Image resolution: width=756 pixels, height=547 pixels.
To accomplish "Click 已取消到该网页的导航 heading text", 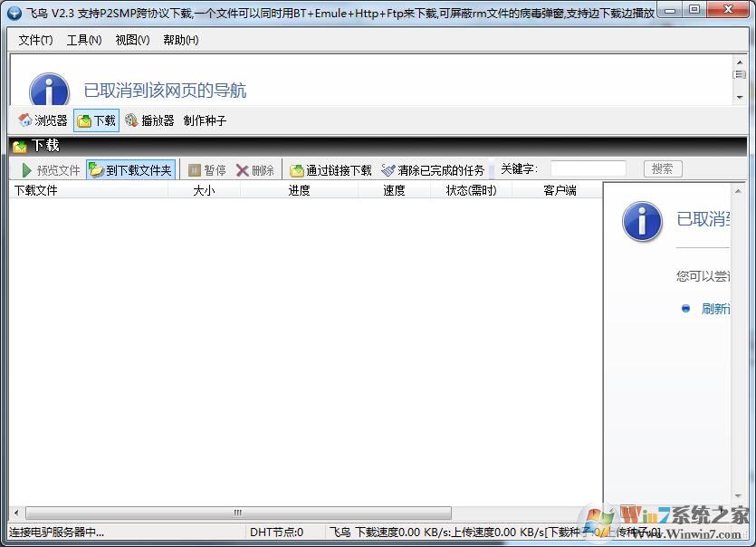I will pyautogui.click(x=165, y=91).
